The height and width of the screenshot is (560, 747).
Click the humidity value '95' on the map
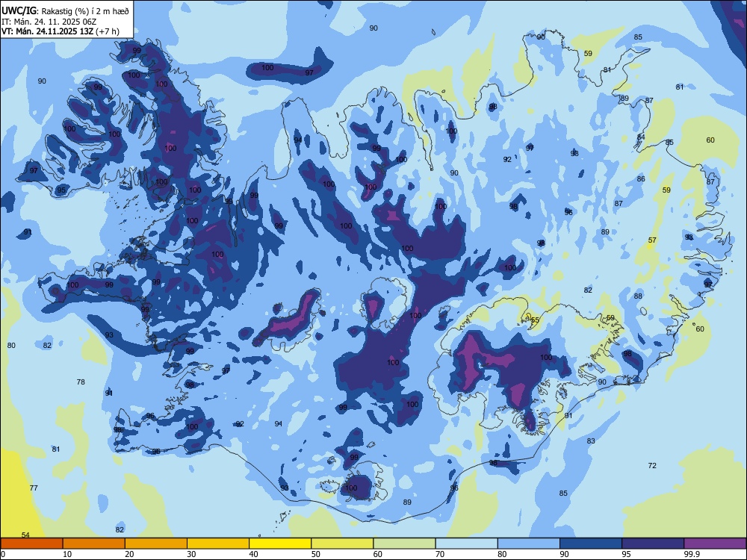click(x=61, y=190)
